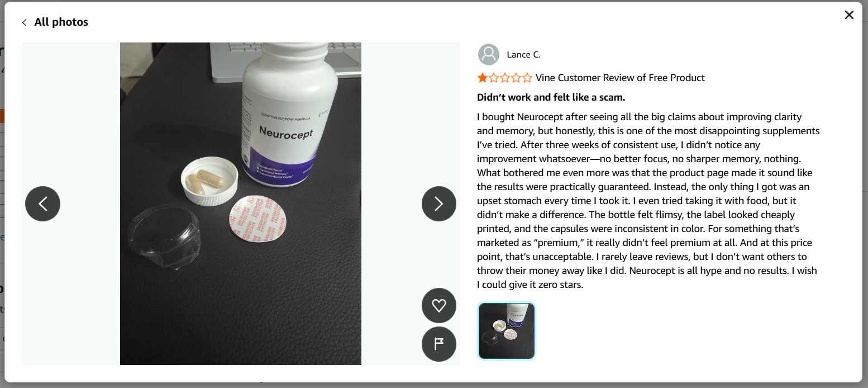Open Lance C.'s reviewer profile
The height and width of the screenshot is (388, 868).
pos(523,54)
